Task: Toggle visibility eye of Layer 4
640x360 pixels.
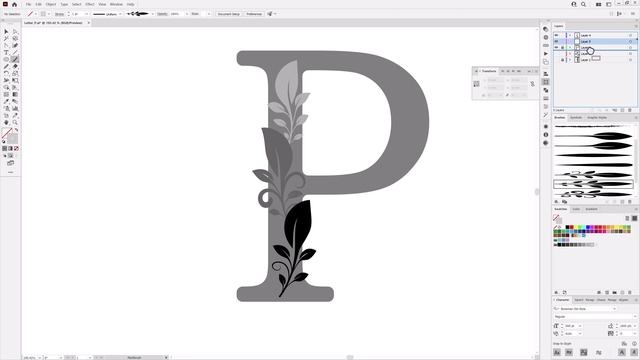Action: tap(556, 36)
